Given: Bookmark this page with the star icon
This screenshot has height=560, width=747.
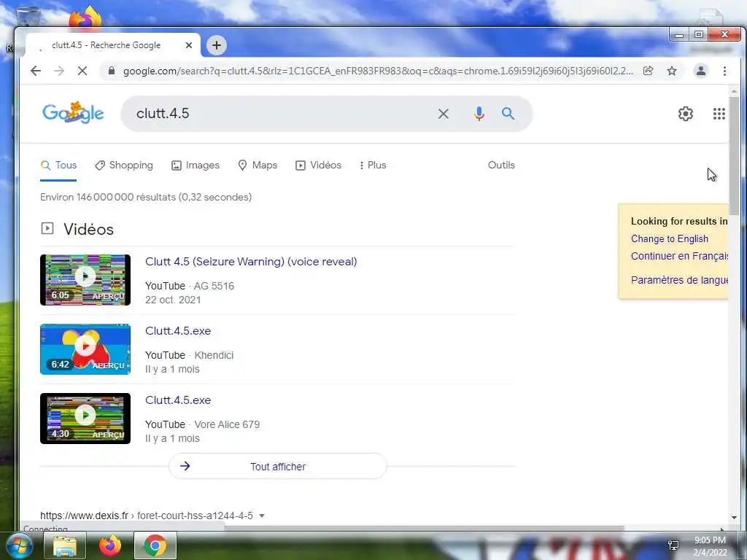Looking at the screenshot, I should pos(672,71).
